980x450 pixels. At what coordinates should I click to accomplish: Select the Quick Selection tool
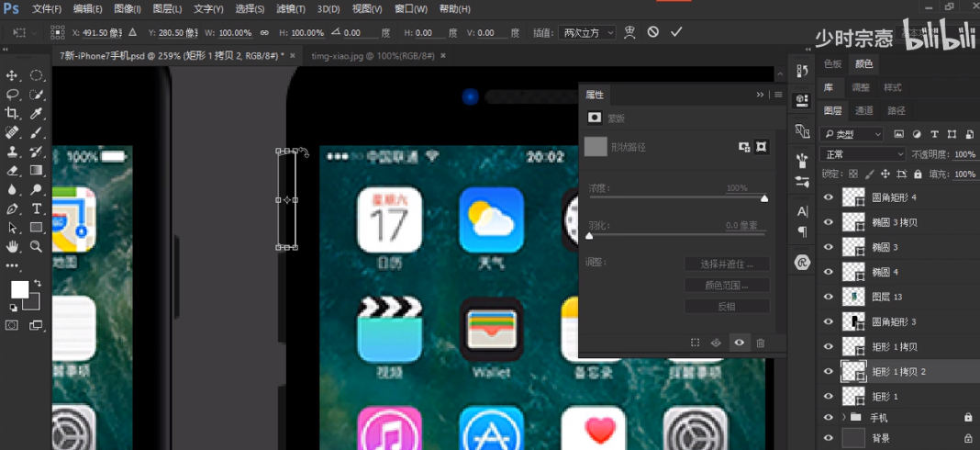click(x=37, y=95)
